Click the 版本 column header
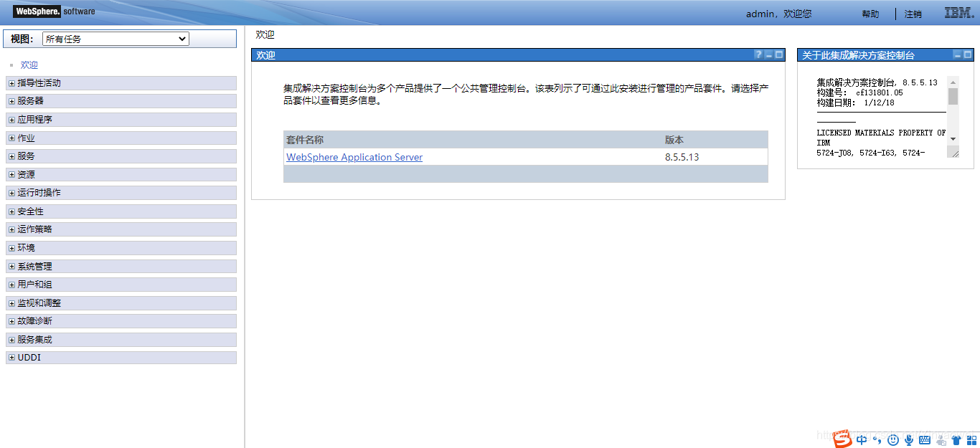The image size is (980, 448). (674, 140)
